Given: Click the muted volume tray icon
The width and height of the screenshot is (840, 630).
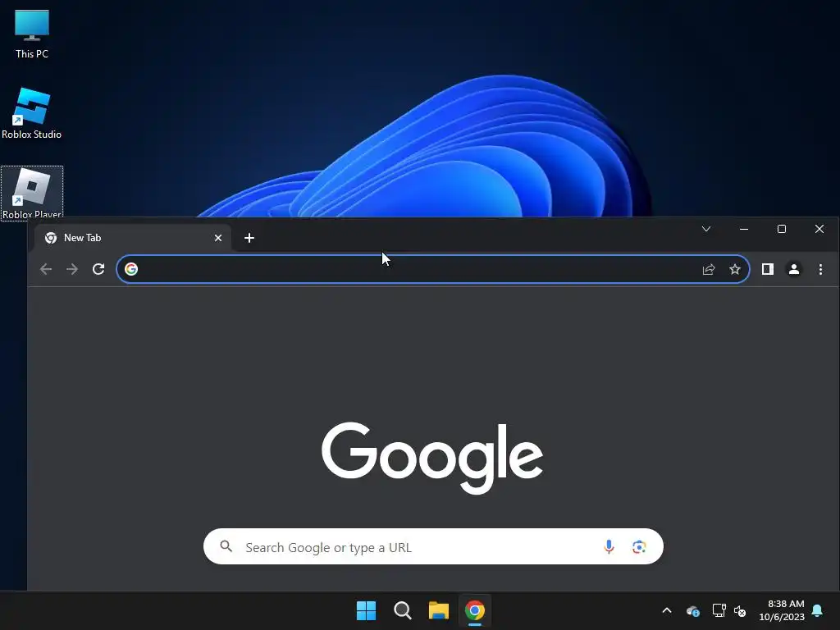Looking at the screenshot, I should pos(741,610).
